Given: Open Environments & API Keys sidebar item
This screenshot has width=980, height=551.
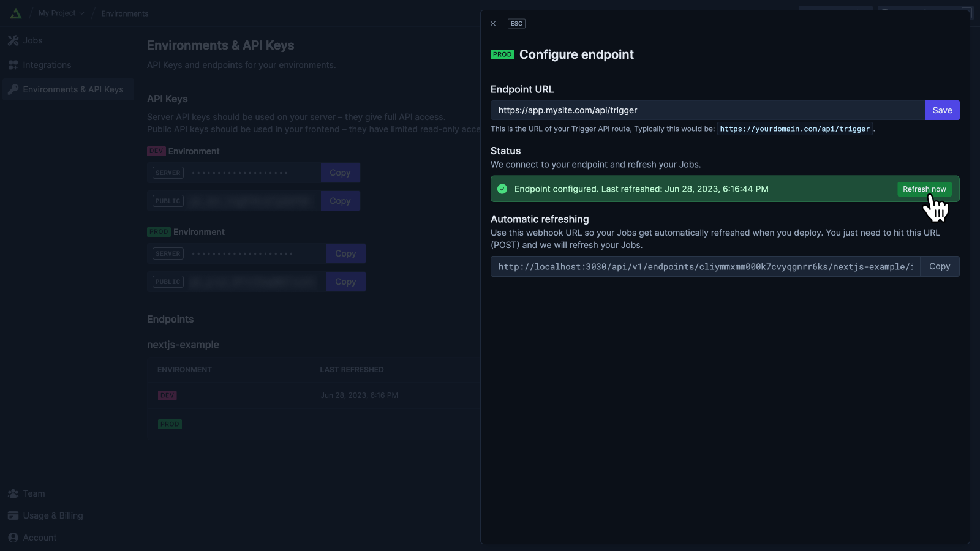Looking at the screenshot, I should tap(67, 89).
